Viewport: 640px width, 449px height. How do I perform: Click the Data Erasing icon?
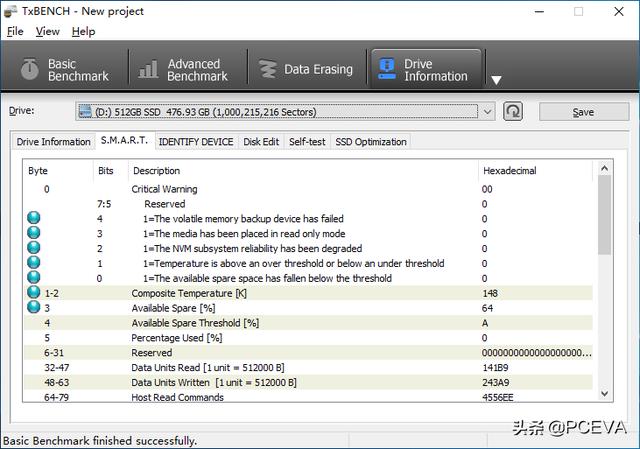pyautogui.click(x=268, y=69)
